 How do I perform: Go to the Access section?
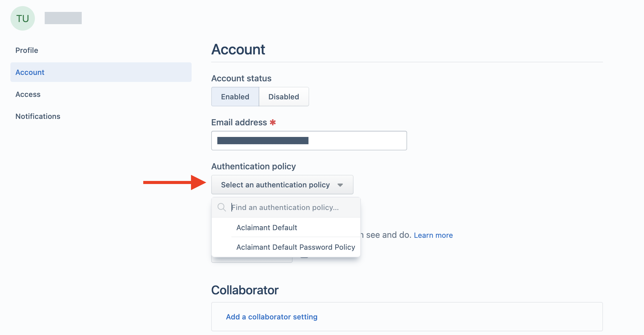click(28, 94)
